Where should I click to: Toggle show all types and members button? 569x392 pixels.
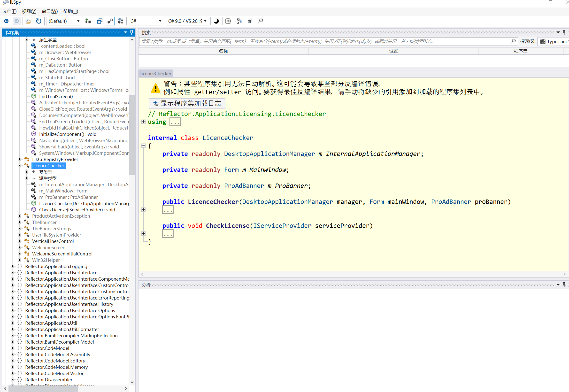point(120,21)
